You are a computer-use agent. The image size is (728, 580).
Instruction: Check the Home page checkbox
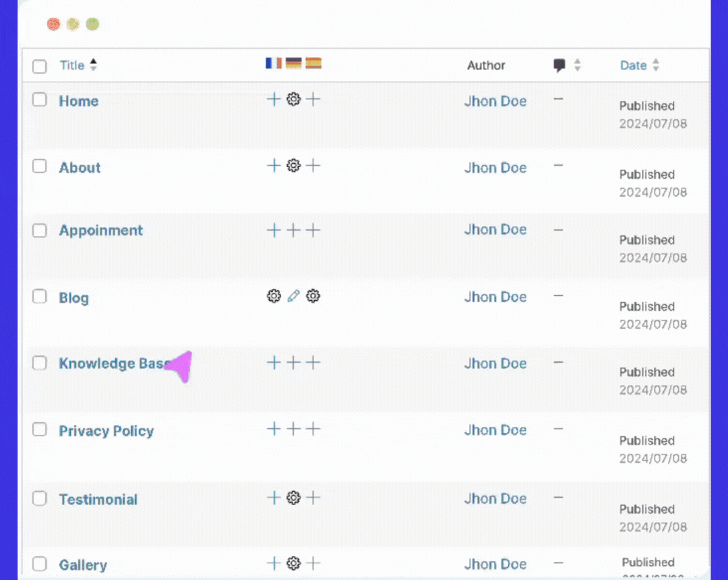(x=40, y=100)
